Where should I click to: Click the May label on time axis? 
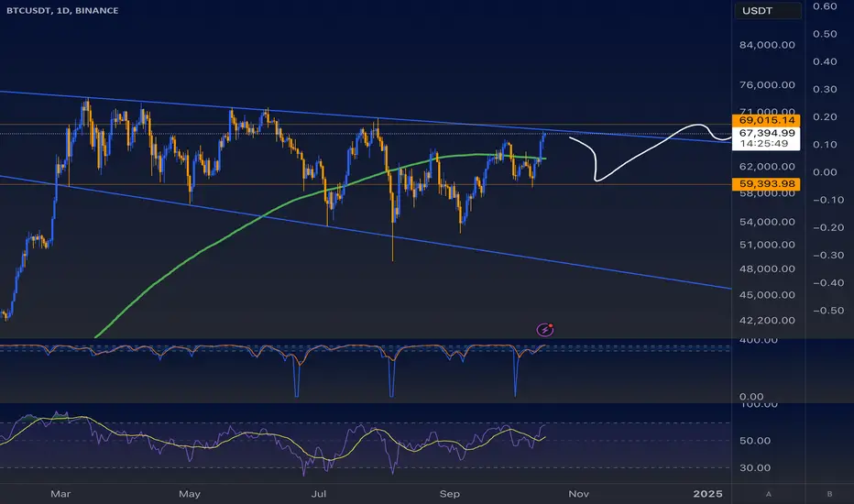(x=190, y=494)
